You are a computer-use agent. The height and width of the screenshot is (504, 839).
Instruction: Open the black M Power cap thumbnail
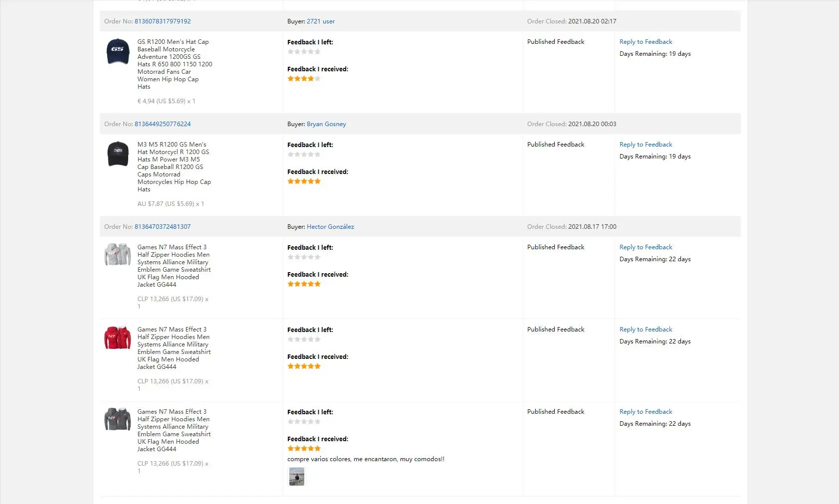tap(118, 154)
